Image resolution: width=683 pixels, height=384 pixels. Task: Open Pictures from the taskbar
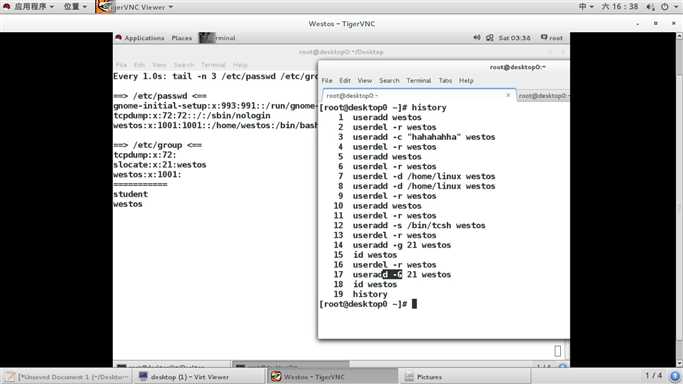point(465,377)
